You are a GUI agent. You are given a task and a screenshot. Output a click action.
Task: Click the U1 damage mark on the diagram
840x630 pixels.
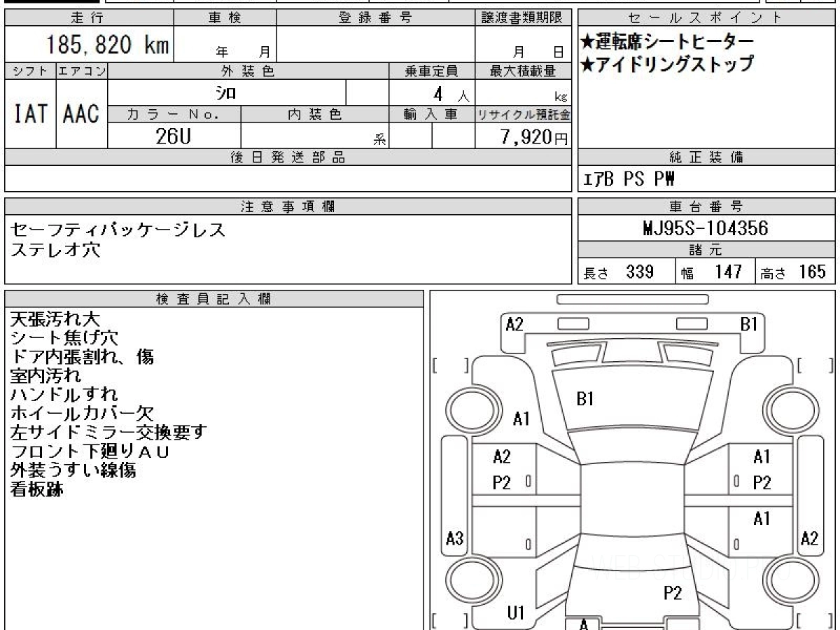[x=516, y=612]
